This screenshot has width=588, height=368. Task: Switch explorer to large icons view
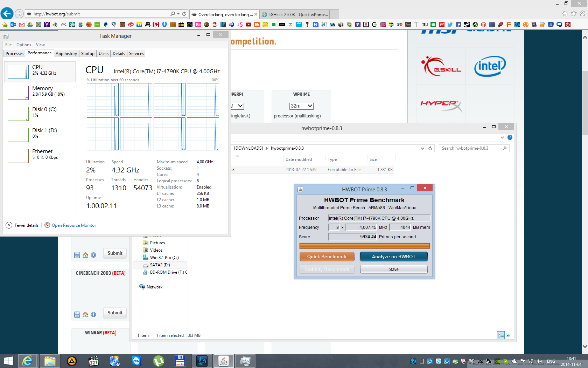[509, 335]
